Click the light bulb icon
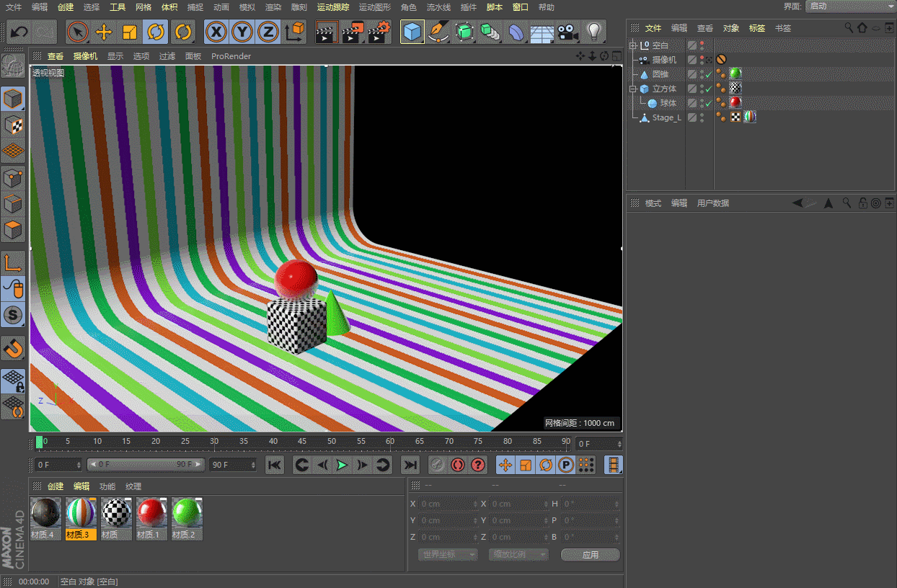This screenshot has width=897, height=588. click(593, 32)
